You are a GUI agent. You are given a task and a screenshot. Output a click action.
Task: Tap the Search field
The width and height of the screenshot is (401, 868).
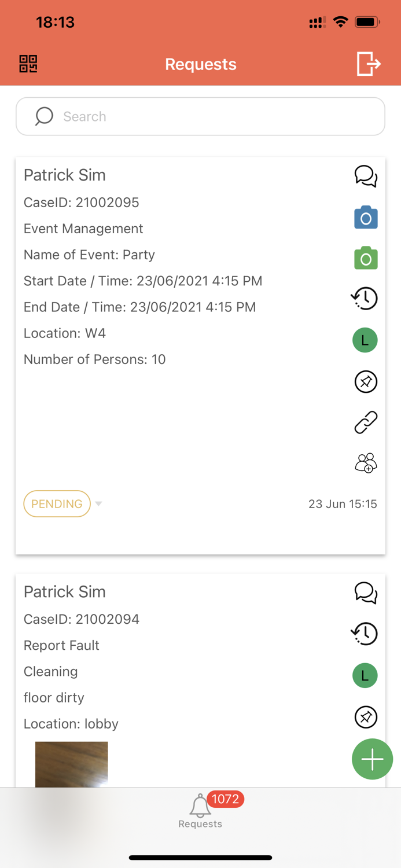click(200, 116)
